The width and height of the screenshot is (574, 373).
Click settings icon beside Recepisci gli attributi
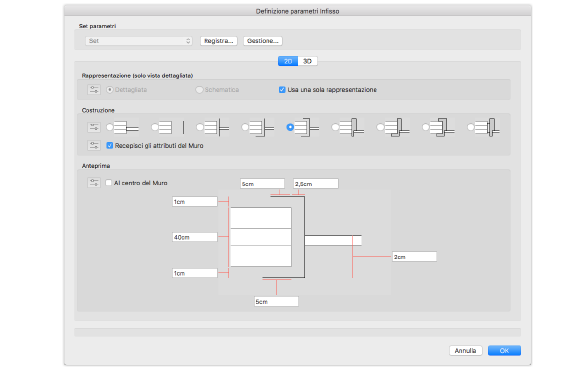click(94, 145)
